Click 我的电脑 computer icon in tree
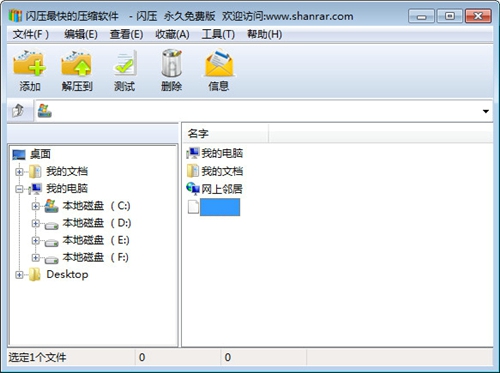Viewport: 500px width, 373px height. tap(35, 189)
